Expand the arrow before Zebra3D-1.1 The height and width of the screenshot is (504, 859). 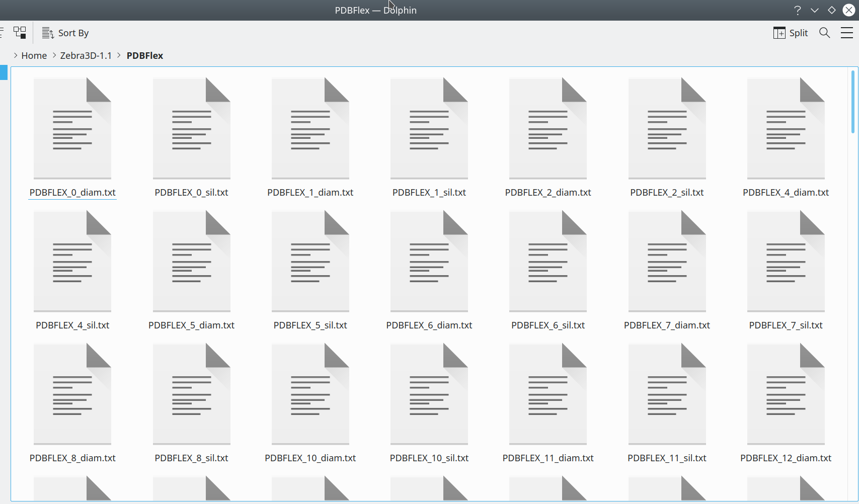pos(54,55)
